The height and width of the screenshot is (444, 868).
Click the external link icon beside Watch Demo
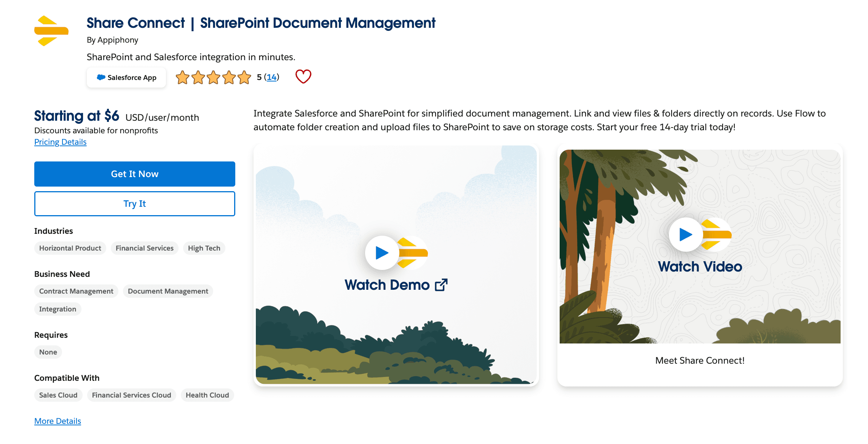[442, 285]
